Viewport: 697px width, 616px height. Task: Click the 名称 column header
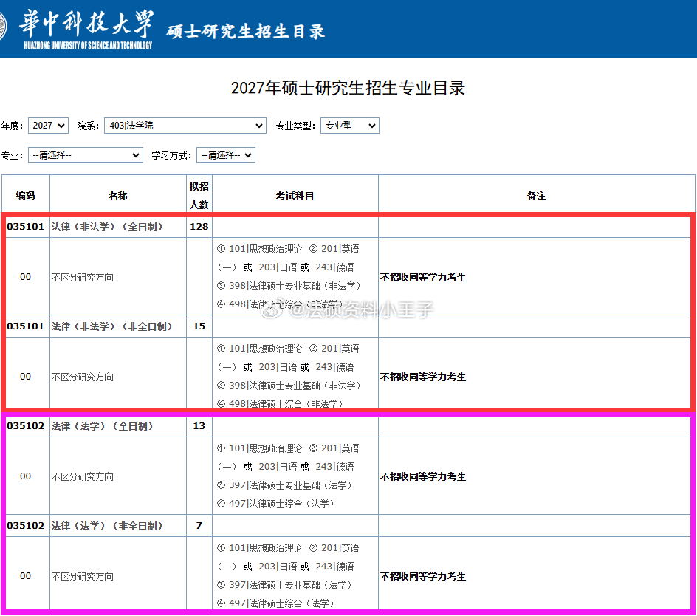[118, 196]
